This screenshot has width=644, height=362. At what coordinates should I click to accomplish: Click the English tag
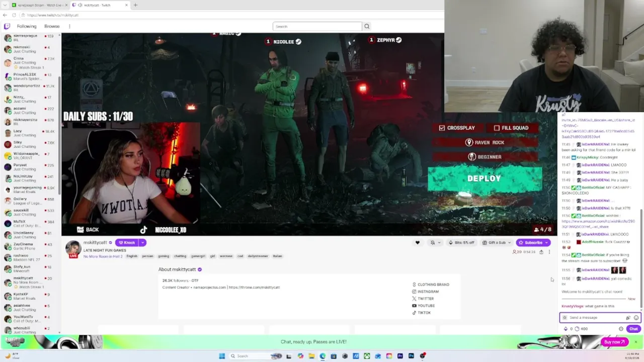click(x=132, y=256)
